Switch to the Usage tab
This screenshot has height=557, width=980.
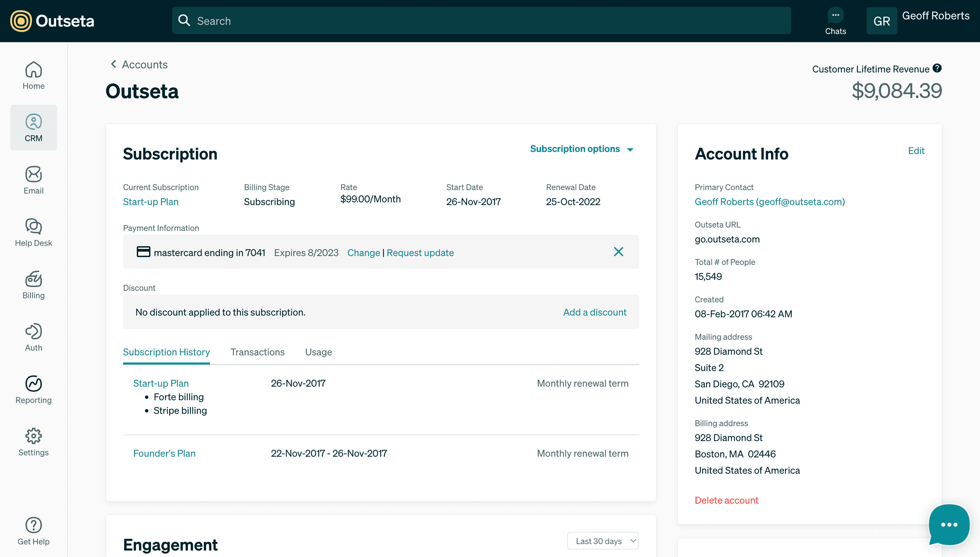[x=318, y=352]
